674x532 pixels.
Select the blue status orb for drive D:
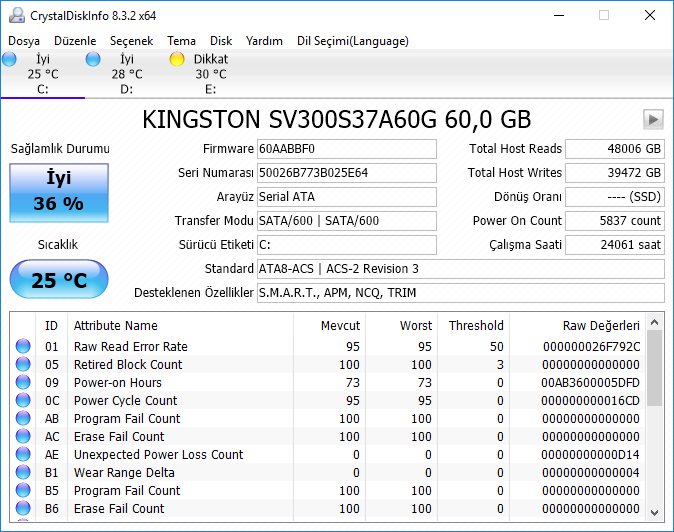click(93, 59)
